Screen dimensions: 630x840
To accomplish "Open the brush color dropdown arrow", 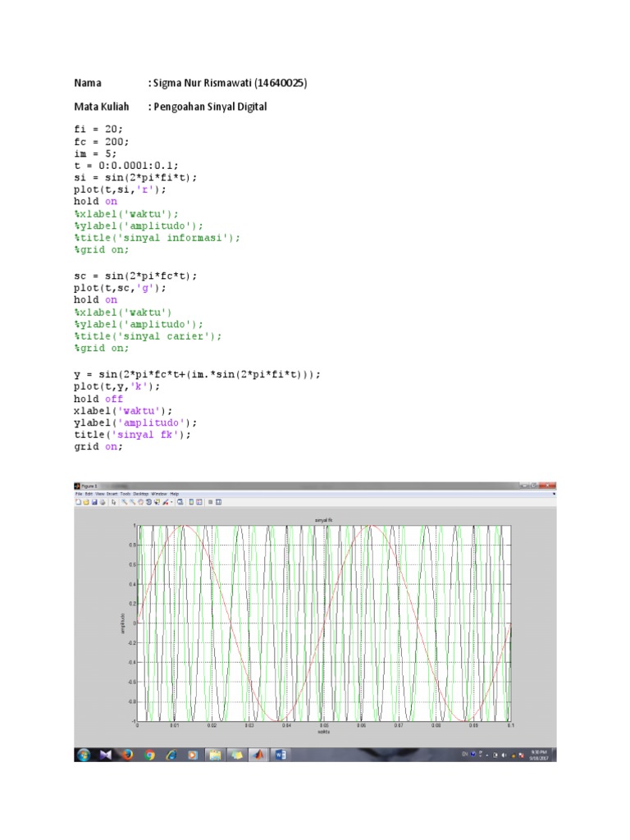I will pos(171,502).
